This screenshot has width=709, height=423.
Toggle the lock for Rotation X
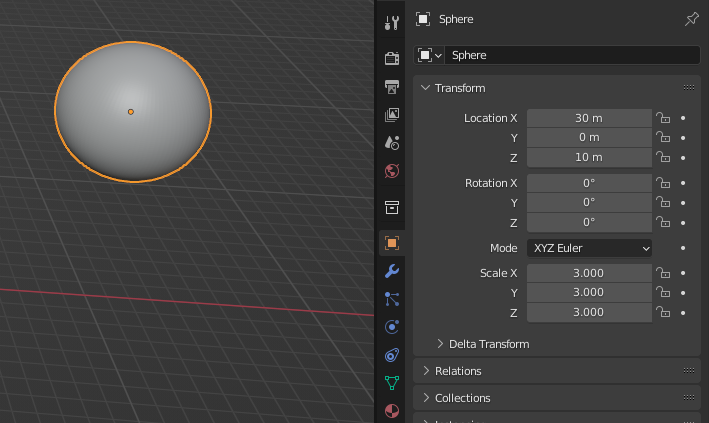tap(663, 183)
